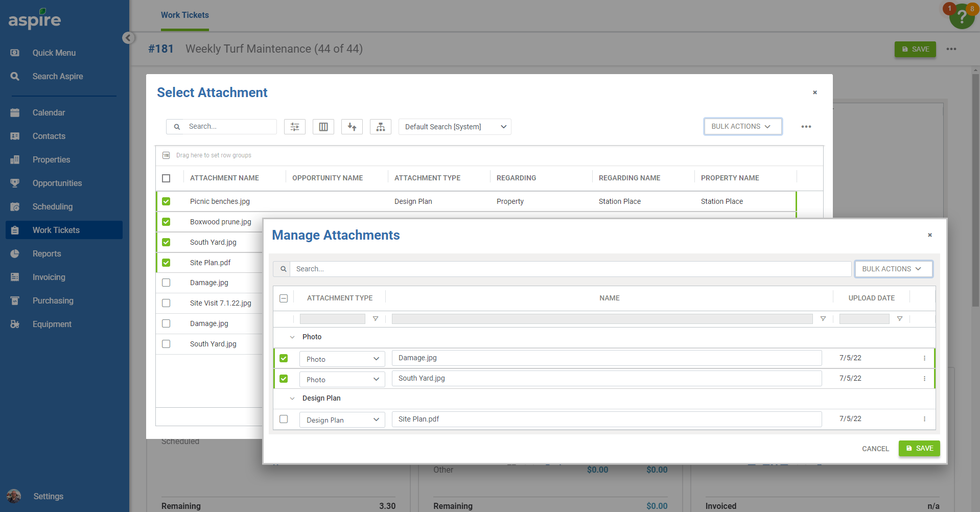Screen dimensions: 980x512
Task: Check the Damage.jpg checkbox in Select Attachment
Action: (166, 283)
